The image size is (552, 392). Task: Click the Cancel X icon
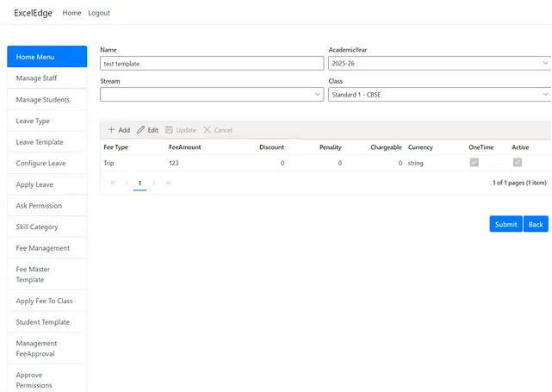(x=207, y=130)
